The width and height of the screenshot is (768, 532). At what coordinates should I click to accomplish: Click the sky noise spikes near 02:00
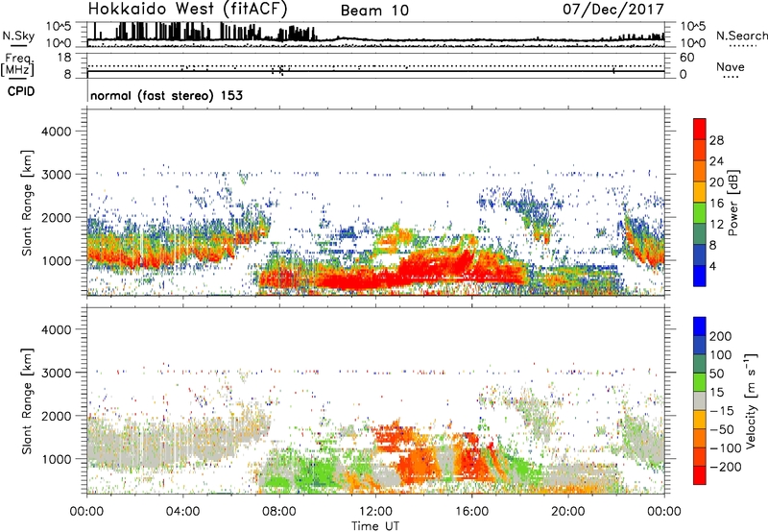point(138,31)
